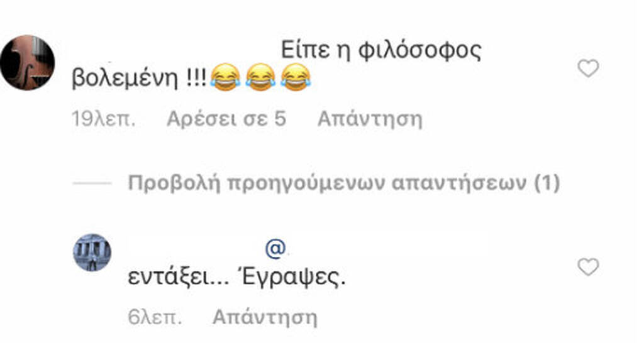Click Απάντηση under the 19λεπ. comment

tap(370, 119)
